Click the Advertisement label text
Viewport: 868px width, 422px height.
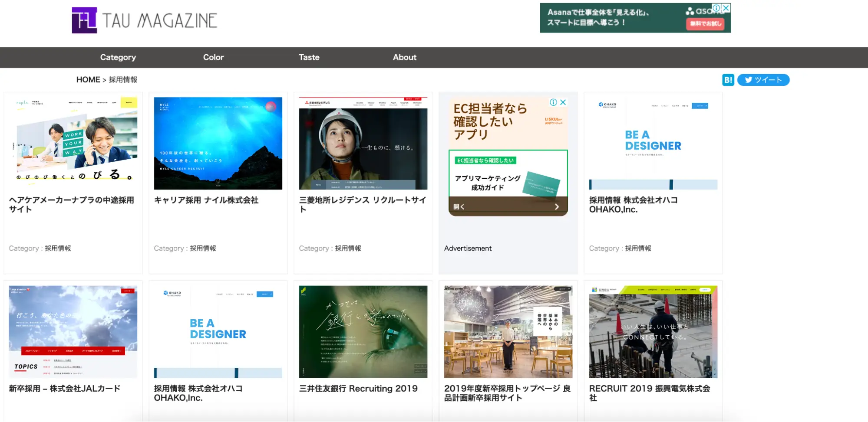468,249
